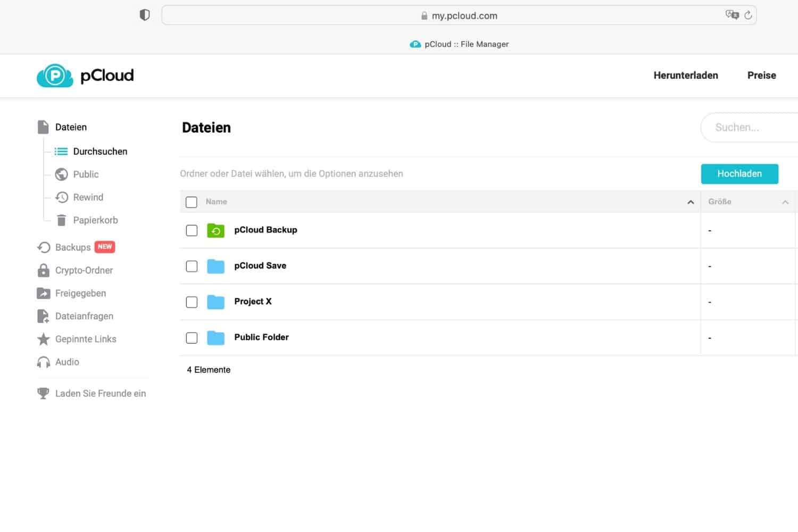This screenshot has height=532, width=798.
Task: Click Laden Sie Freunde ein link
Action: pos(101,394)
